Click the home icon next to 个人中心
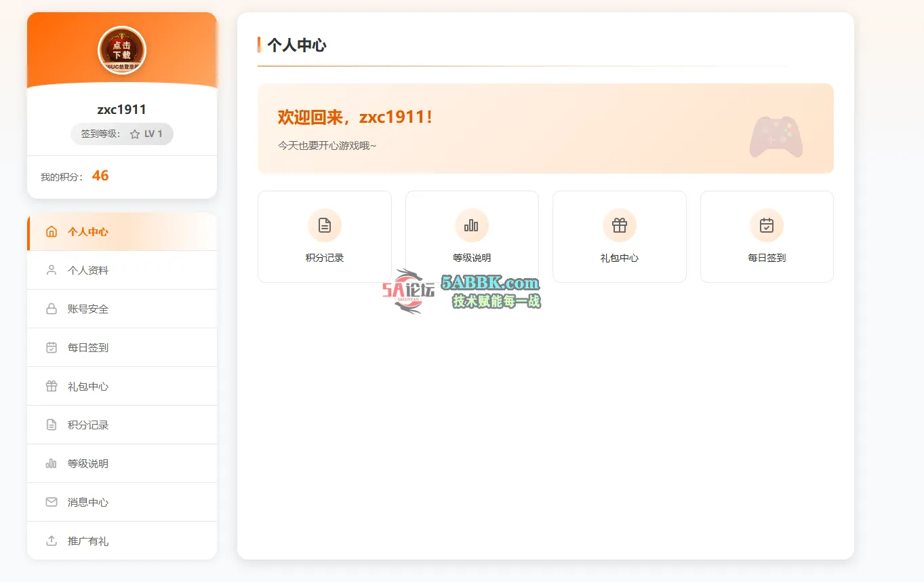The image size is (924, 582). click(51, 231)
